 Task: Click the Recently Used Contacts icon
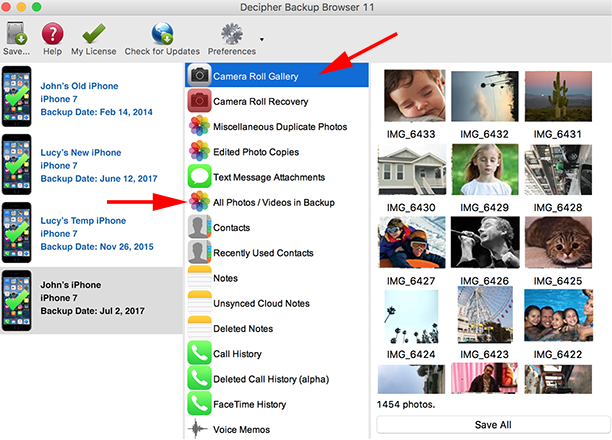[199, 252]
